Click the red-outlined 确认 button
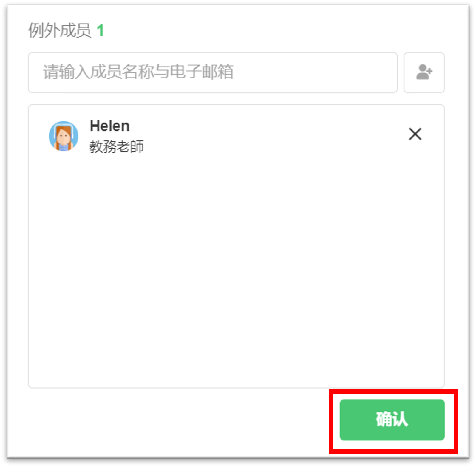 392,420
